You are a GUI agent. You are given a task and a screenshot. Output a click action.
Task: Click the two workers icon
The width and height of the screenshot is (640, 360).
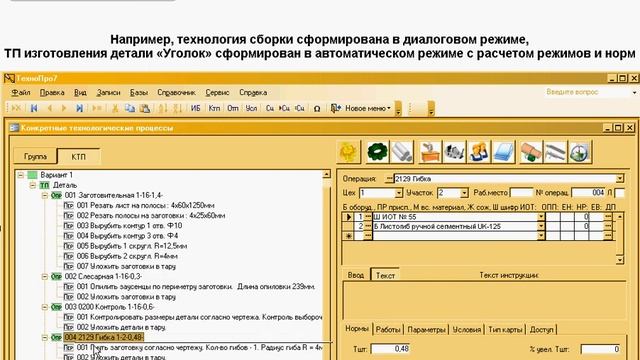479,152
